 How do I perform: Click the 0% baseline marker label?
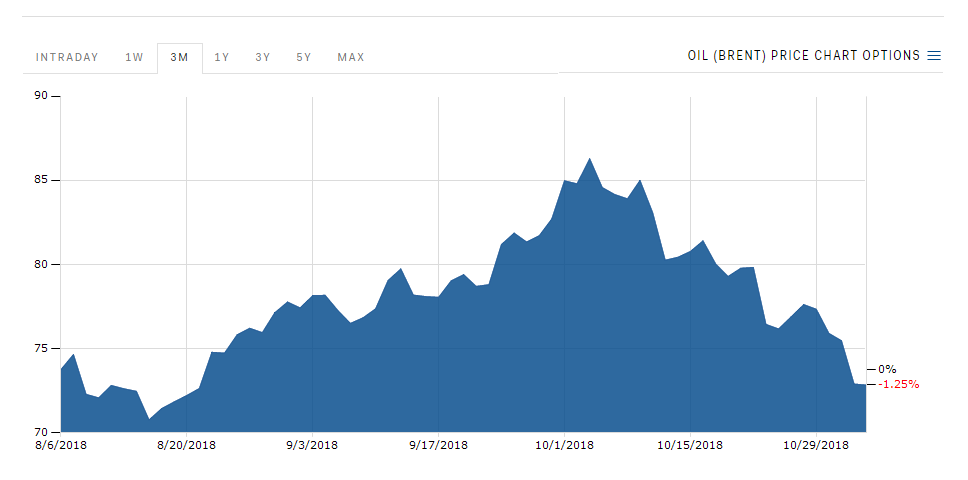click(x=887, y=369)
